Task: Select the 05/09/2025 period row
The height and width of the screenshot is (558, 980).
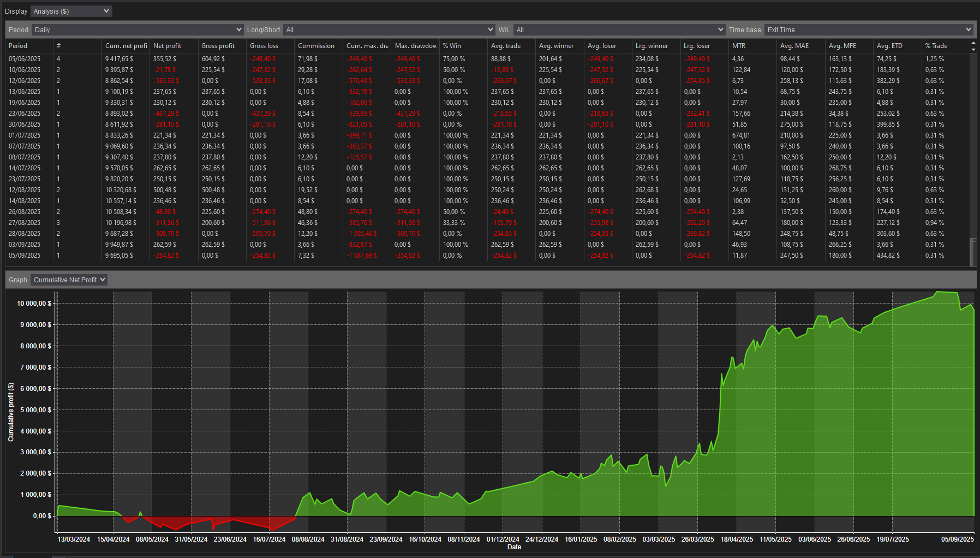Action: [487, 256]
